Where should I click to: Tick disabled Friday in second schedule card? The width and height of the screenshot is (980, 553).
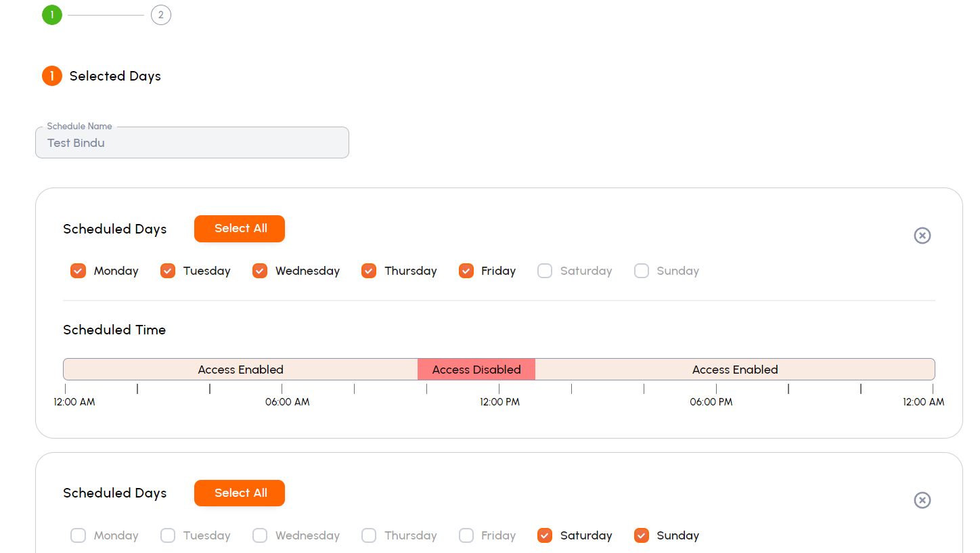[x=466, y=535]
